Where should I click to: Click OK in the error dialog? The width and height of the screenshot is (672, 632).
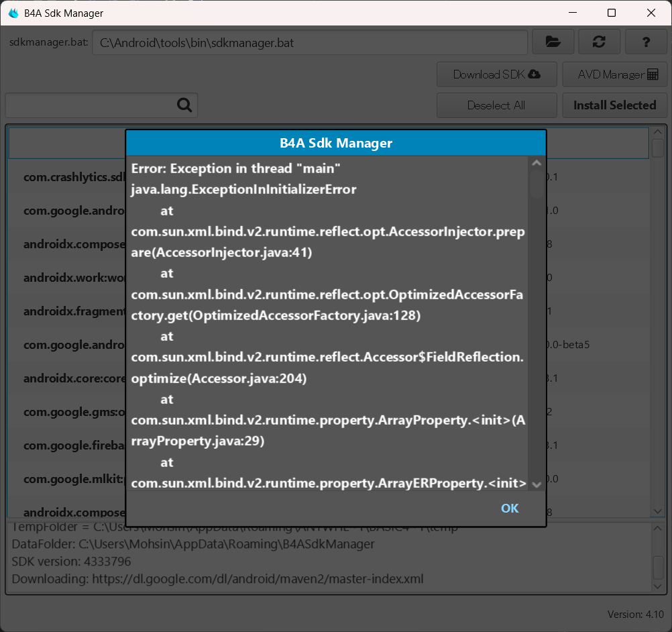tap(510, 508)
